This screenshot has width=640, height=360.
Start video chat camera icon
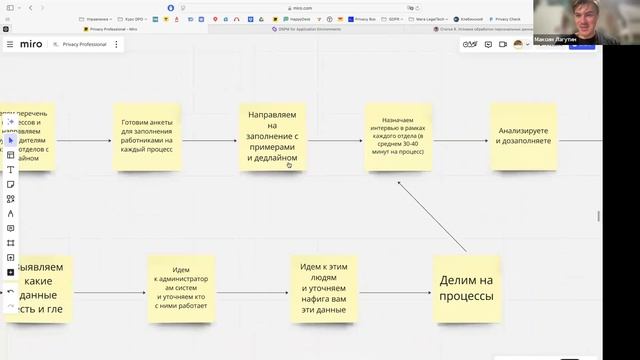503,44
